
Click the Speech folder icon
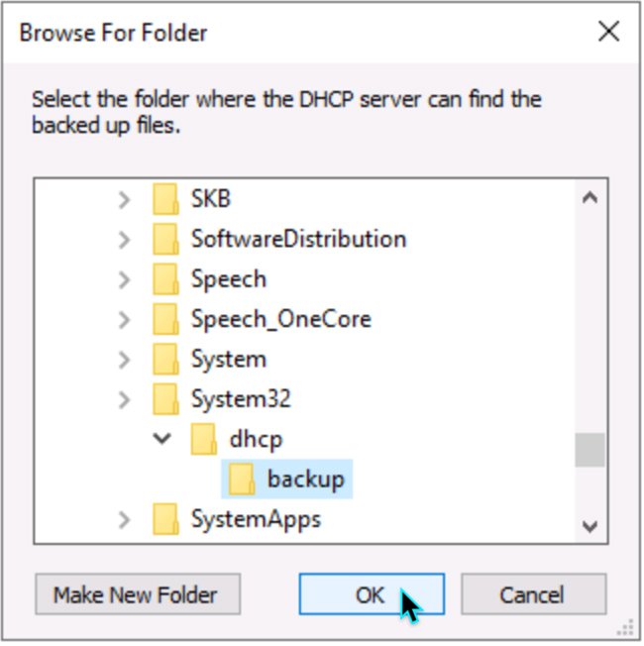click(x=165, y=279)
